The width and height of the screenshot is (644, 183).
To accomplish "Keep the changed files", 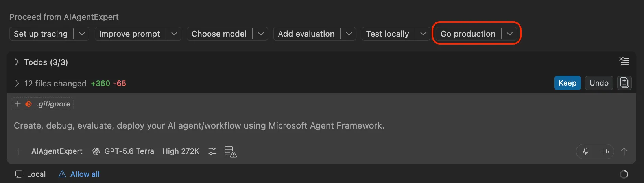I will [568, 83].
